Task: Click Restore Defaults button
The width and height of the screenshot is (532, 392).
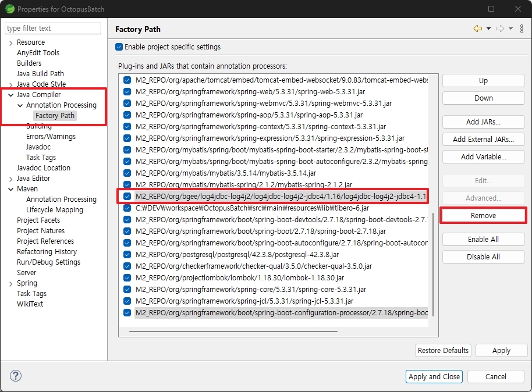Action: pyautogui.click(x=443, y=350)
